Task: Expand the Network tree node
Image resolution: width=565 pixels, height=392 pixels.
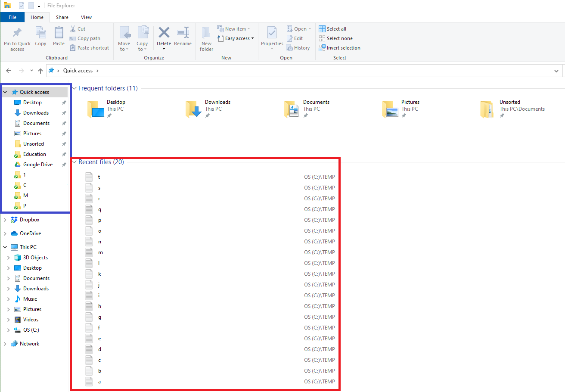Action: pyautogui.click(x=5, y=344)
